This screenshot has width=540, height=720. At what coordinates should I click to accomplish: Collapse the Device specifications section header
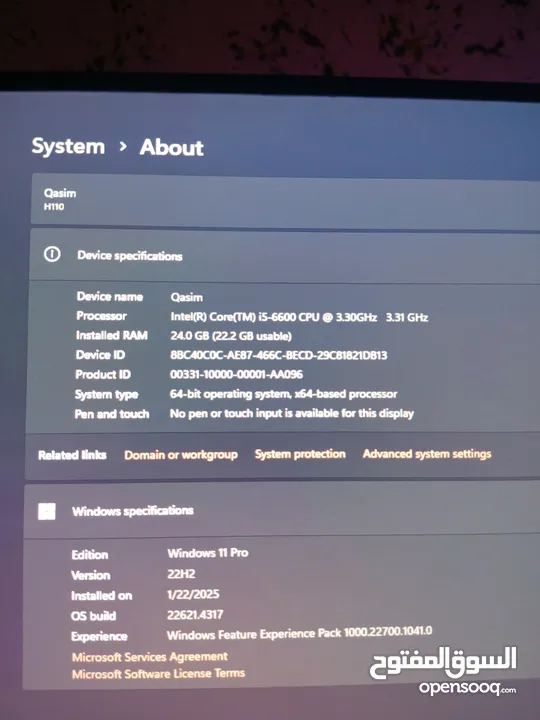[285, 255]
